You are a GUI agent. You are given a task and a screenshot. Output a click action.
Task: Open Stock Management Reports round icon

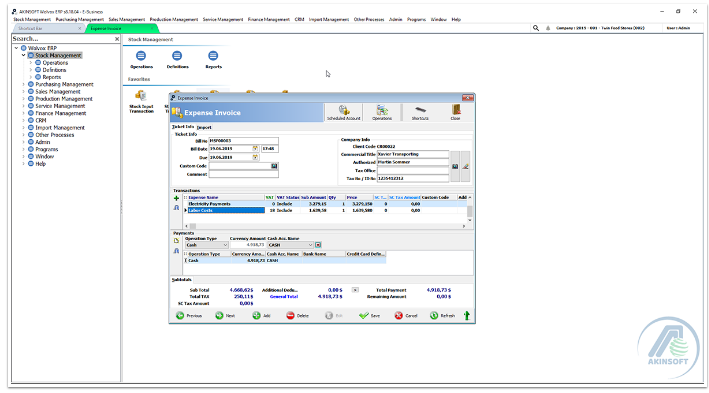click(x=213, y=56)
